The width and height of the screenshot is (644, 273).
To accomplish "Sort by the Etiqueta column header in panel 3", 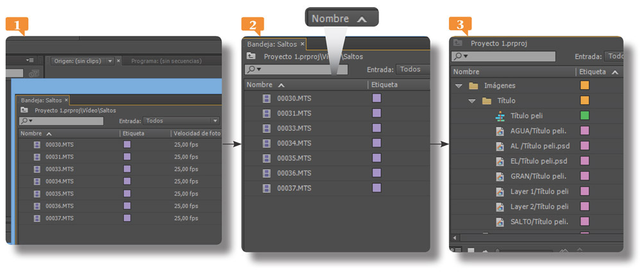I will (592, 72).
